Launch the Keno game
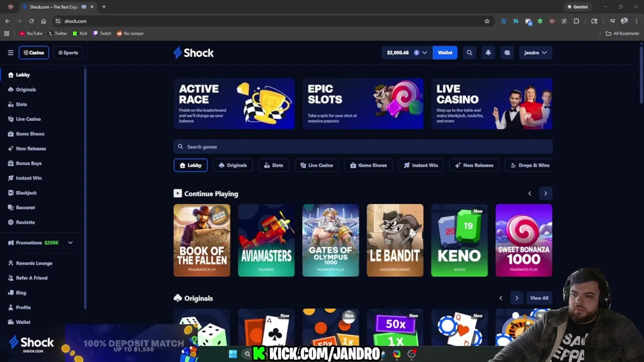The height and width of the screenshot is (362, 644). (x=459, y=240)
